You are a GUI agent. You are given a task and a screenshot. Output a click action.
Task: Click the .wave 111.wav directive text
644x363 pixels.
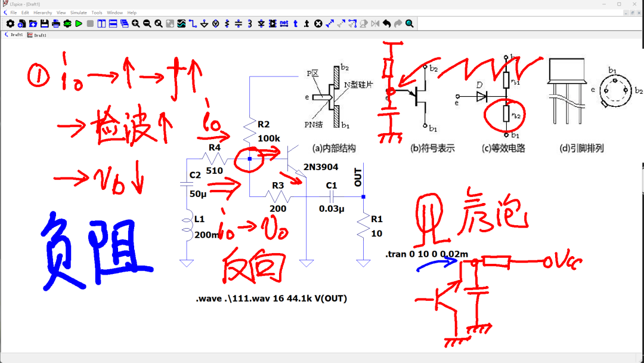pos(271,299)
